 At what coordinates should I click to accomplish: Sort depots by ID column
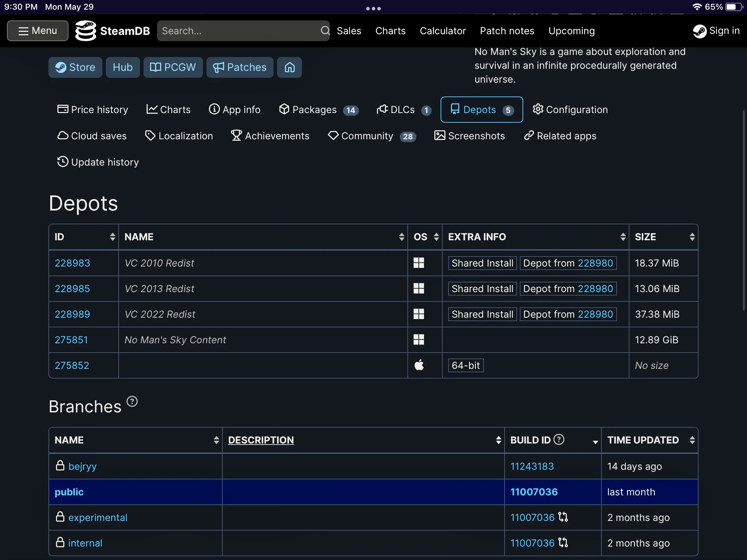click(x=84, y=237)
